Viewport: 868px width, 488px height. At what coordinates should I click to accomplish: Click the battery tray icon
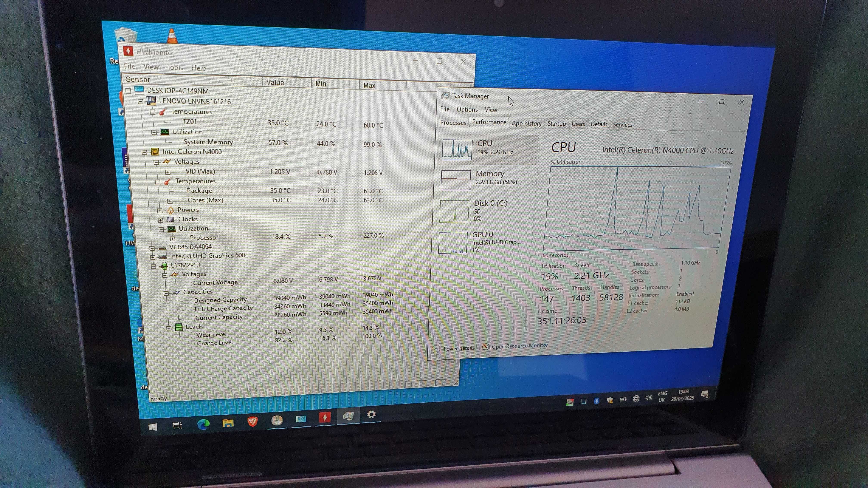[x=623, y=399]
